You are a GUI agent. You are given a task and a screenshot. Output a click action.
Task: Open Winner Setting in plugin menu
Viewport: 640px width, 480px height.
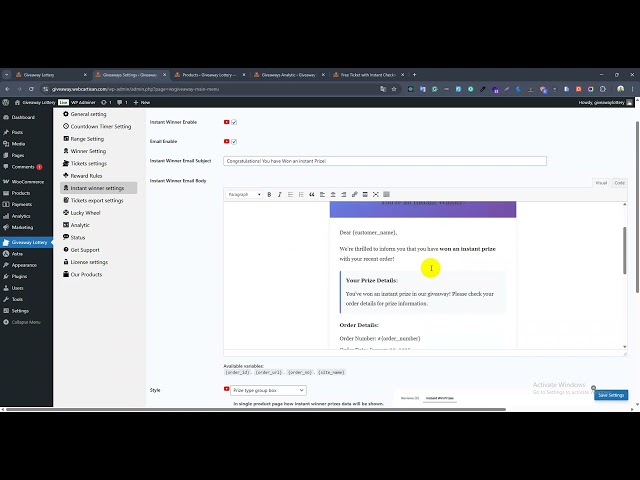pyautogui.click(x=84, y=151)
